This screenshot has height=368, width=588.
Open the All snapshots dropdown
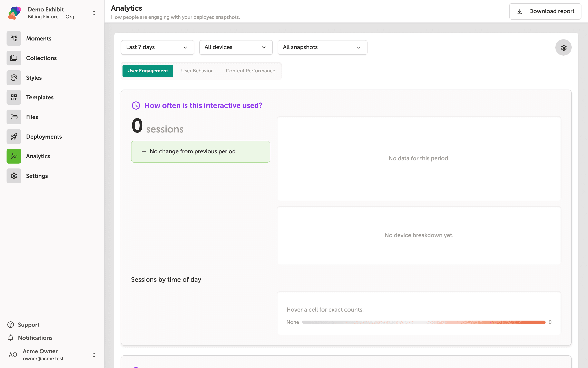322,47
